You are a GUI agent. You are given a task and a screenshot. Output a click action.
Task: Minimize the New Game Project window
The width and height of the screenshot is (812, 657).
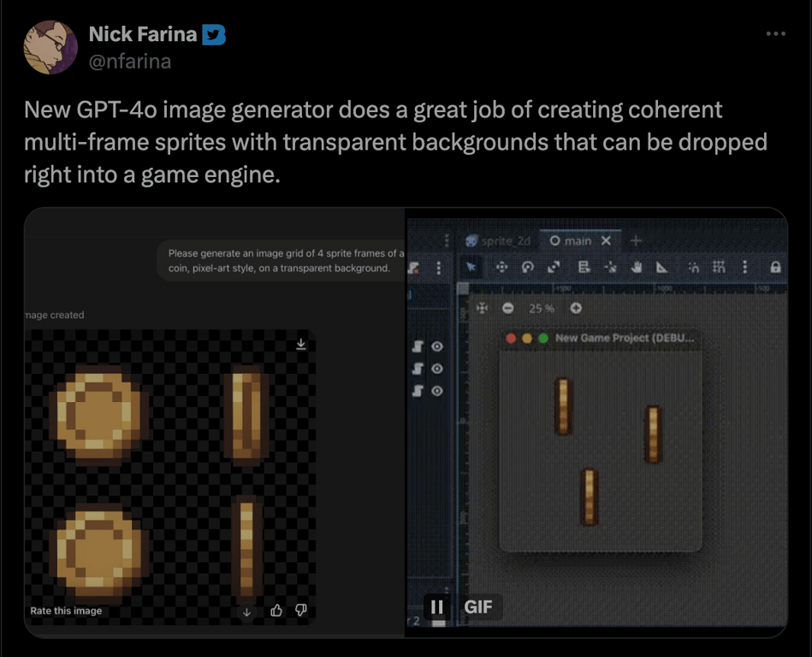[527, 338]
